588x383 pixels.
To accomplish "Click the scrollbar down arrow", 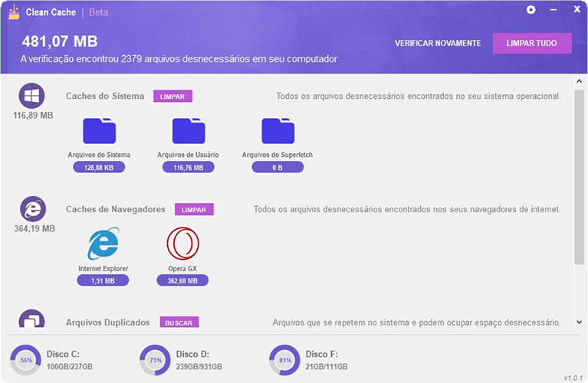I will point(579,322).
